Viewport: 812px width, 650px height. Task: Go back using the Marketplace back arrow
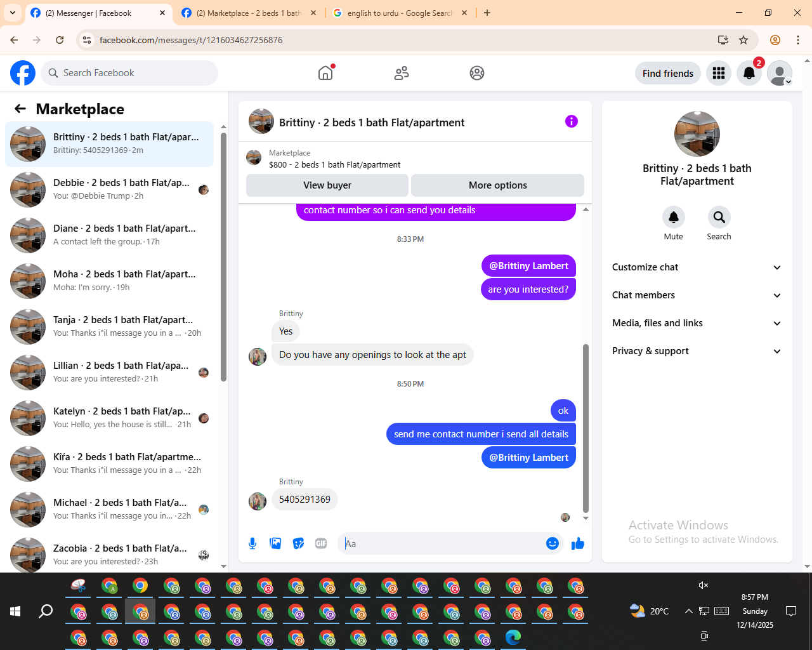pyautogui.click(x=20, y=109)
